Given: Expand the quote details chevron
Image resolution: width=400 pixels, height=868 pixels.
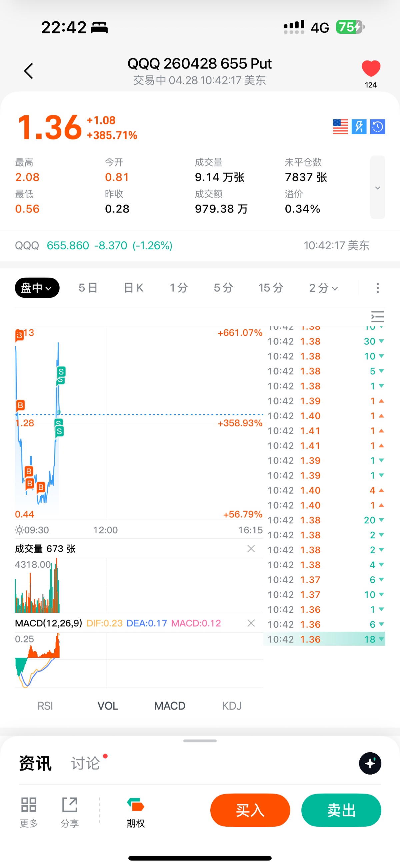Looking at the screenshot, I should (x=377, y=188).
